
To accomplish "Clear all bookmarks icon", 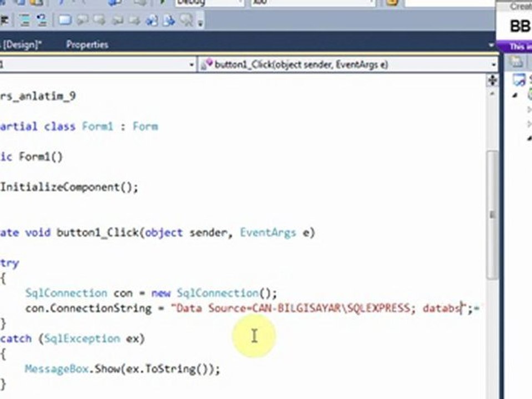I will [x=186, y=21].
